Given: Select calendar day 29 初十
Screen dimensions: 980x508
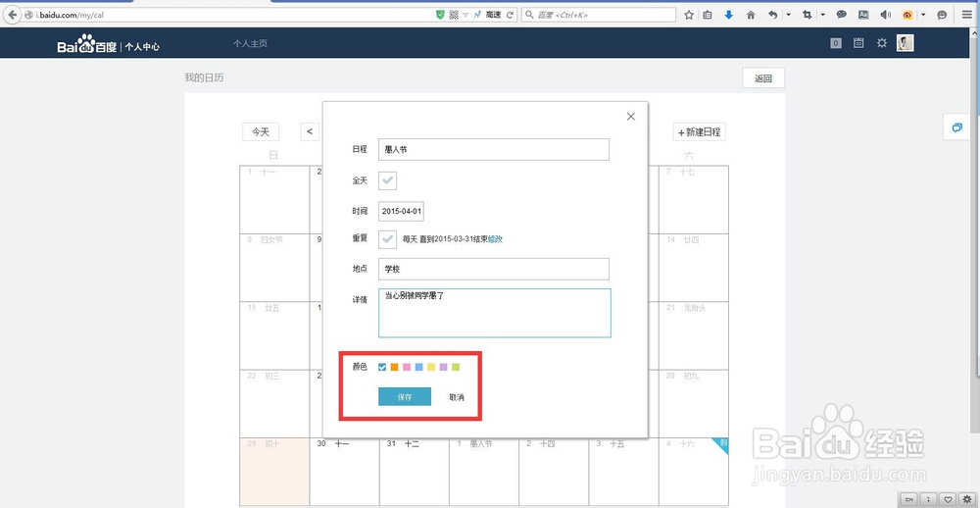Looking at the screenshot, I should 274,472.
